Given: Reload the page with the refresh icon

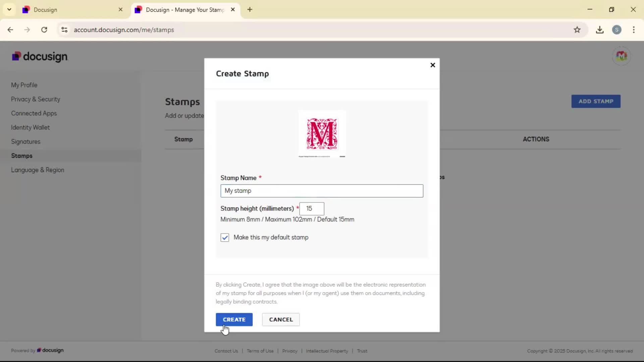Looking at the screenshot, I should click(44, 30).
